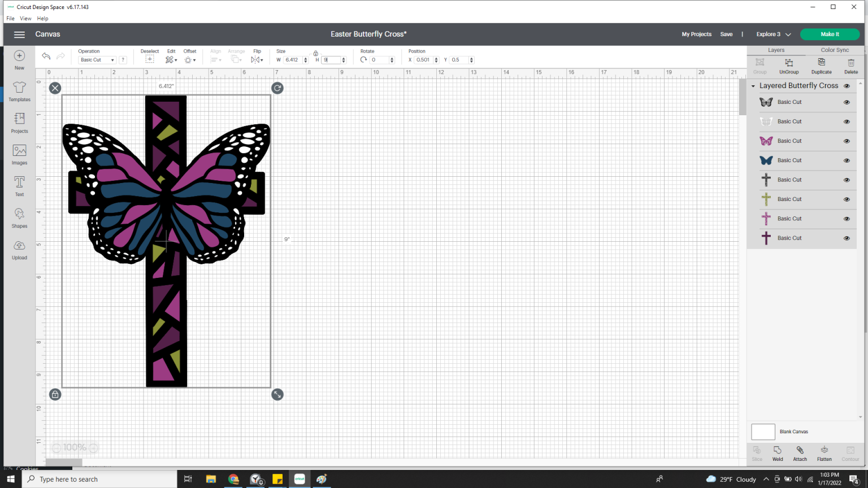Open the Operation Basic Cut dropdown
868x488 pixels.
click(97, 60)
